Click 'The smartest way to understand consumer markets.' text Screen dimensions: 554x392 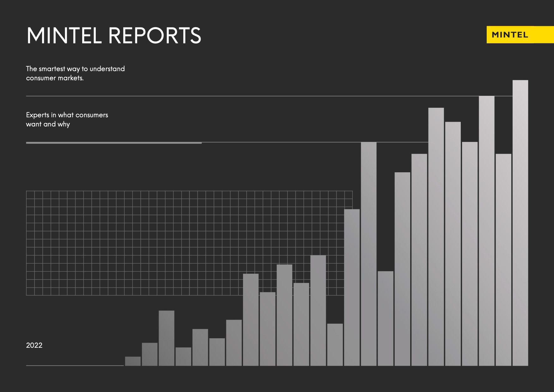[x=76, y=73]
